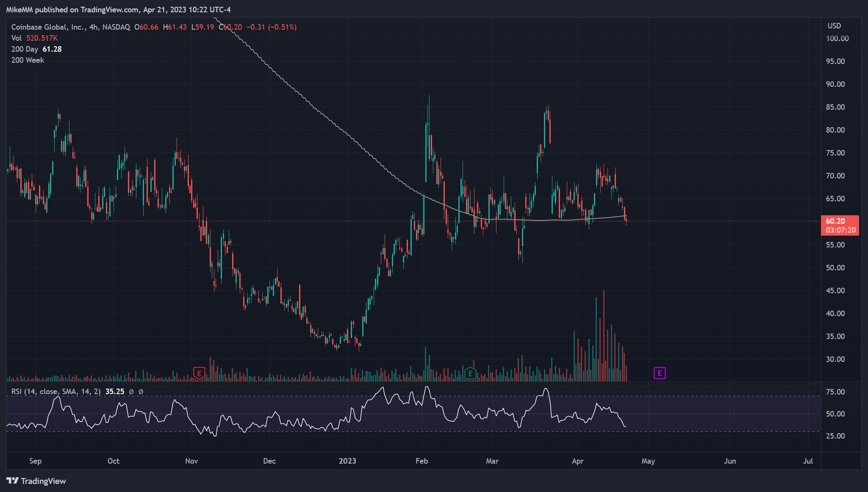
Task: Click the RSI axis 25.00 label
Action: pos(835,436)
